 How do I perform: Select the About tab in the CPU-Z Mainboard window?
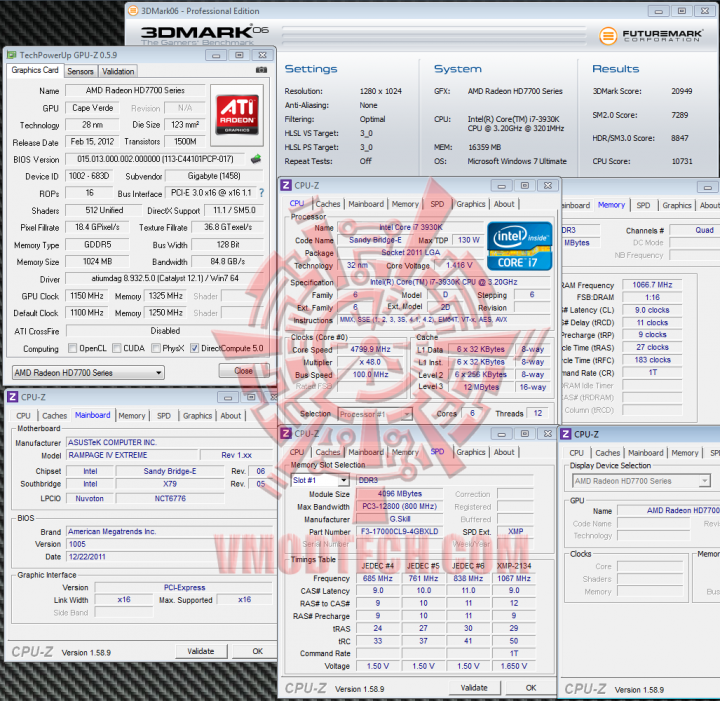(x=231, y=415)
